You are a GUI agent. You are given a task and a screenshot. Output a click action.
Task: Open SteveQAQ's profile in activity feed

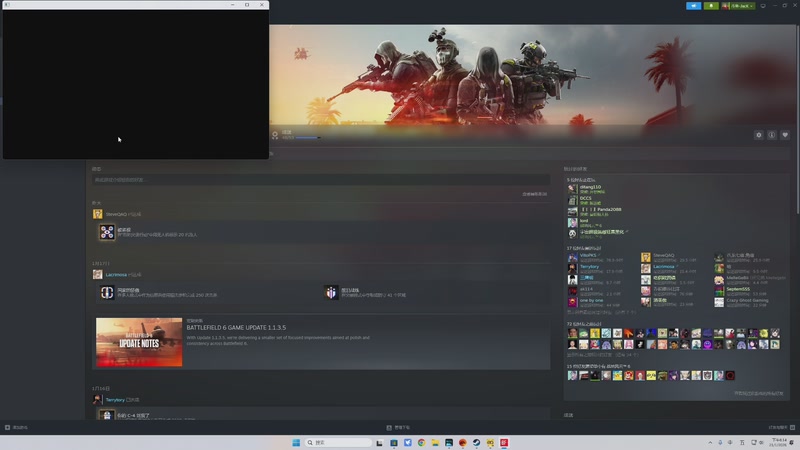coord(116,214)
